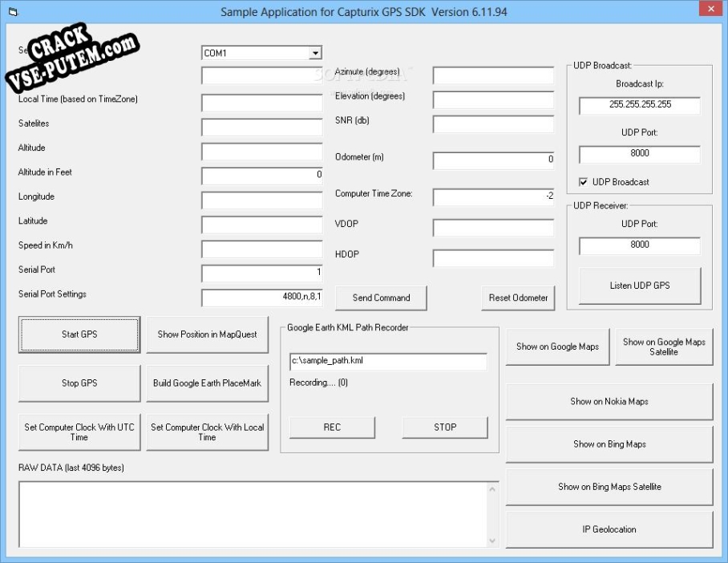Toggle the UDP Broadcast checkbox

584,182
